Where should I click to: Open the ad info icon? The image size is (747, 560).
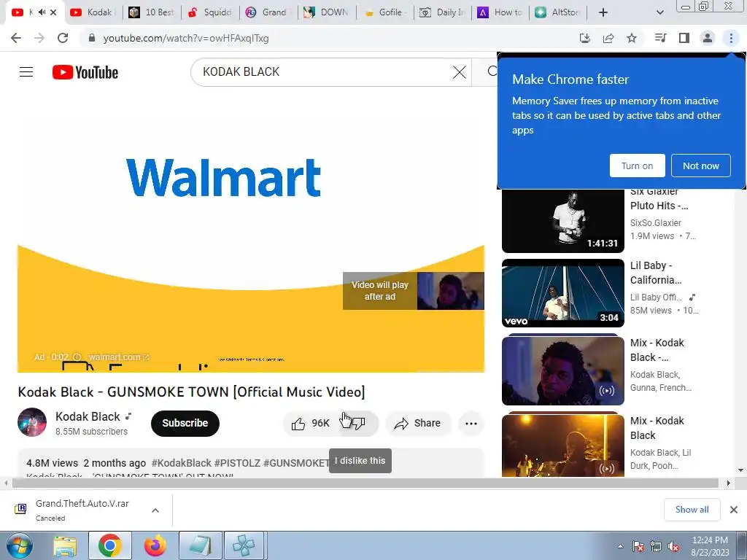(x=77, y=357)
